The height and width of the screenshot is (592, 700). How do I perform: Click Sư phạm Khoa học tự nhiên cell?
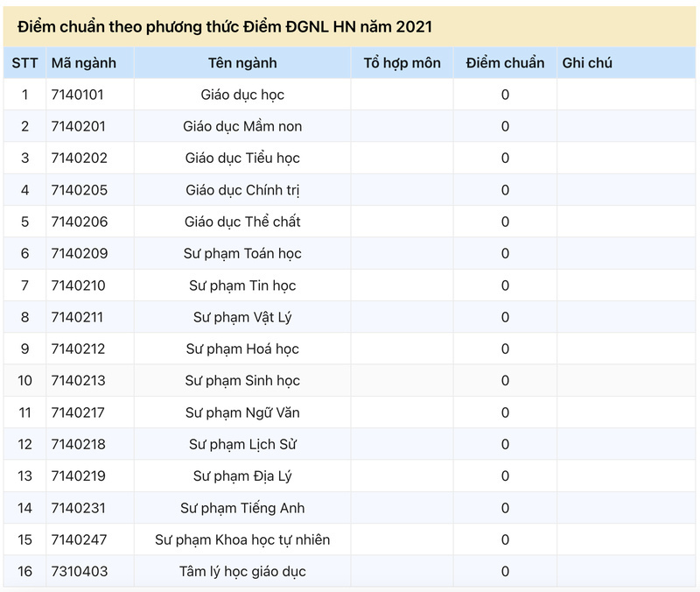tap(242, 539)
